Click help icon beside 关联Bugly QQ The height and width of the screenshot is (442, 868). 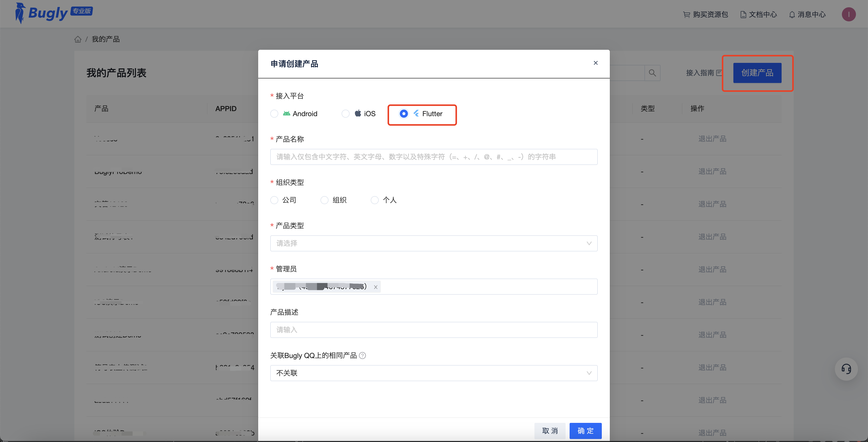pos(363,356)
